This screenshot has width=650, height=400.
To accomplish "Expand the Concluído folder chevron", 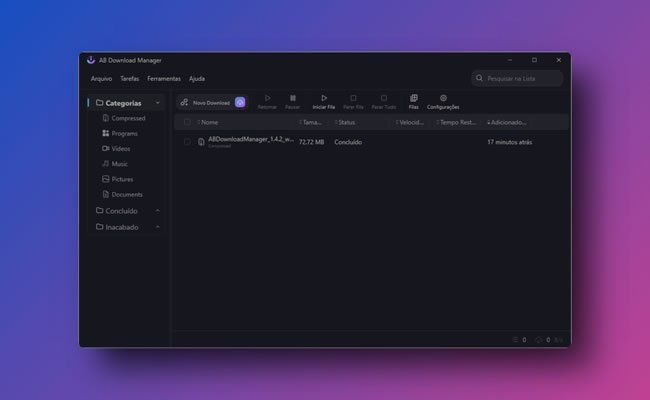I will click(x=158, y=211).
